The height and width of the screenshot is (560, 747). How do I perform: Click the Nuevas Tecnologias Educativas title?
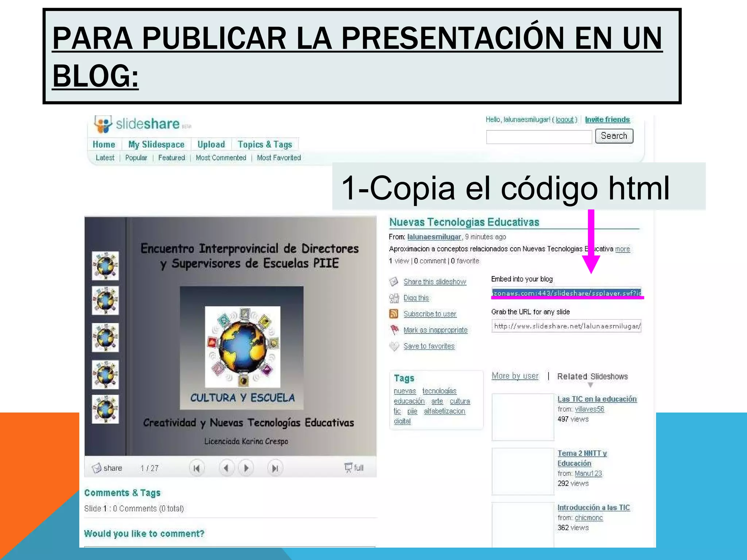click(464, 222)
